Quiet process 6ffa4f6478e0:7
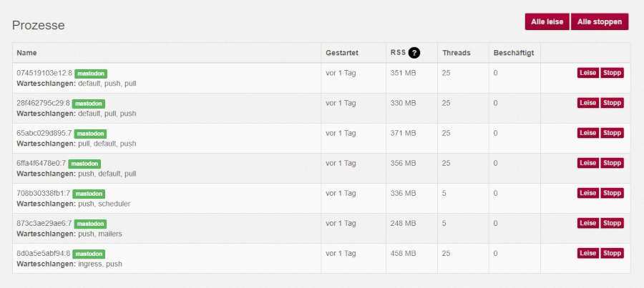The image size is (644, 288). click(587, 163)
